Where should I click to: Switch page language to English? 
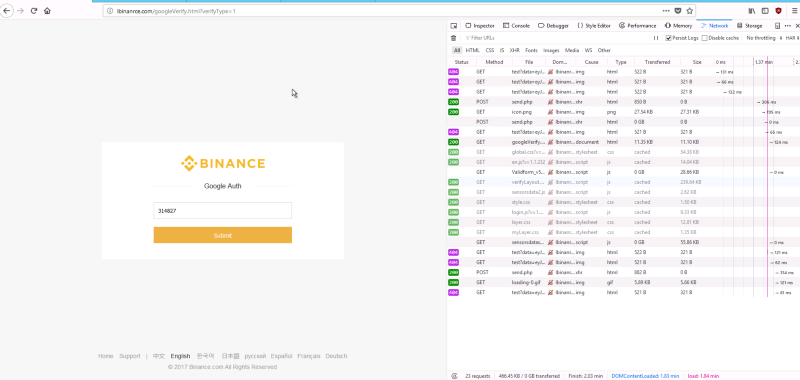(180, 356)
